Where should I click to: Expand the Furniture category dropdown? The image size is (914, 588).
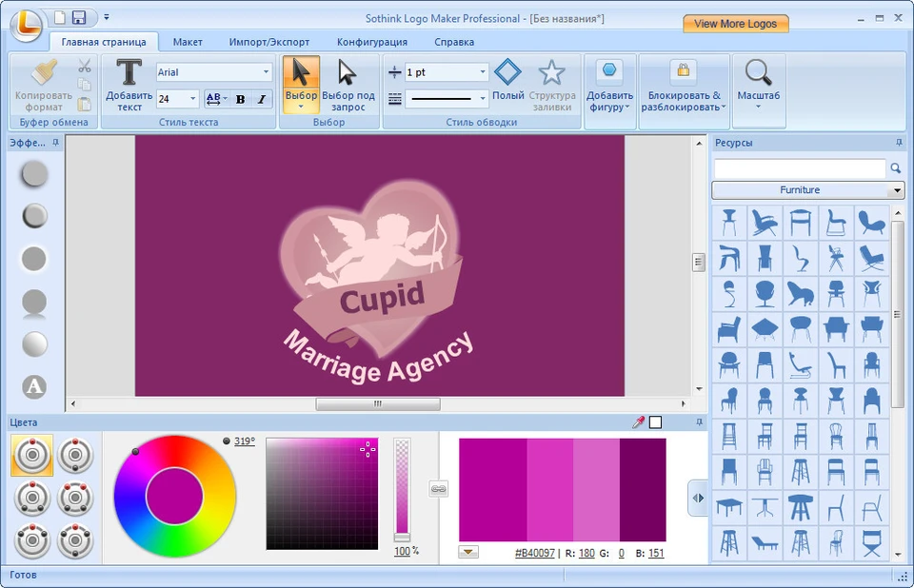pos(897,190)
